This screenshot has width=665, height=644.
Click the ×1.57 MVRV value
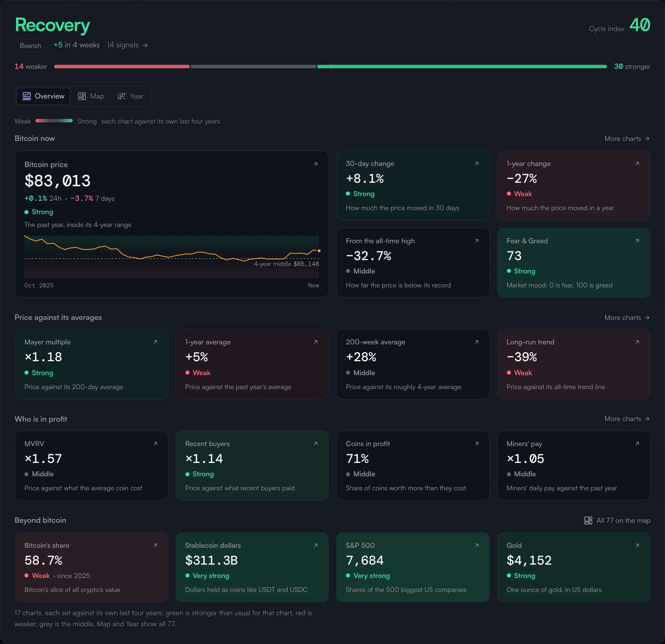click(43, 459)
